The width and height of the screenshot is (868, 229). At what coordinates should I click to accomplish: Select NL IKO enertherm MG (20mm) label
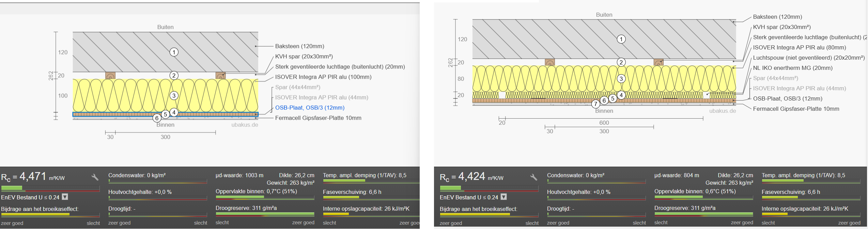[793, 68]
